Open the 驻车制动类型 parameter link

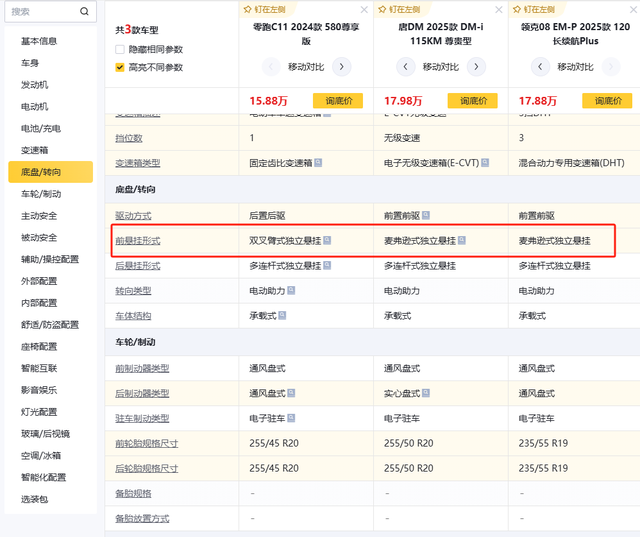142,419
